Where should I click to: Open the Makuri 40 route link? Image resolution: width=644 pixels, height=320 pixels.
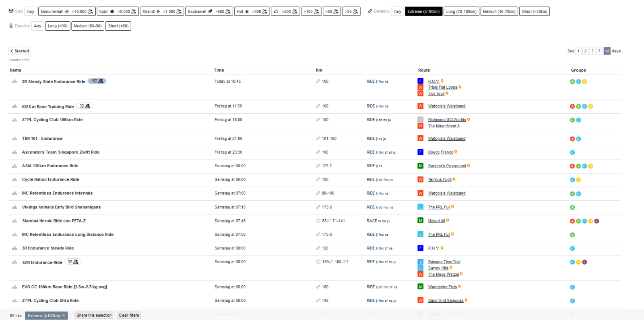[436, 221]
